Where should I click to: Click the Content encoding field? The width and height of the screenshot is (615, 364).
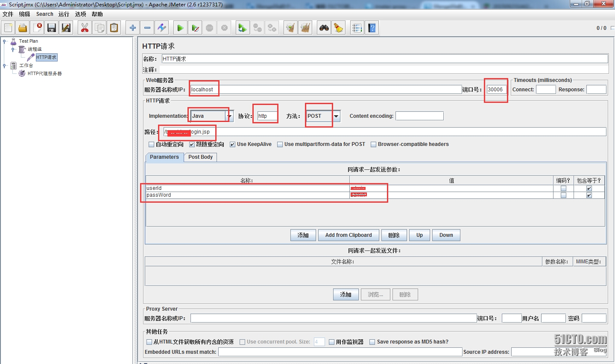(419, 116)
